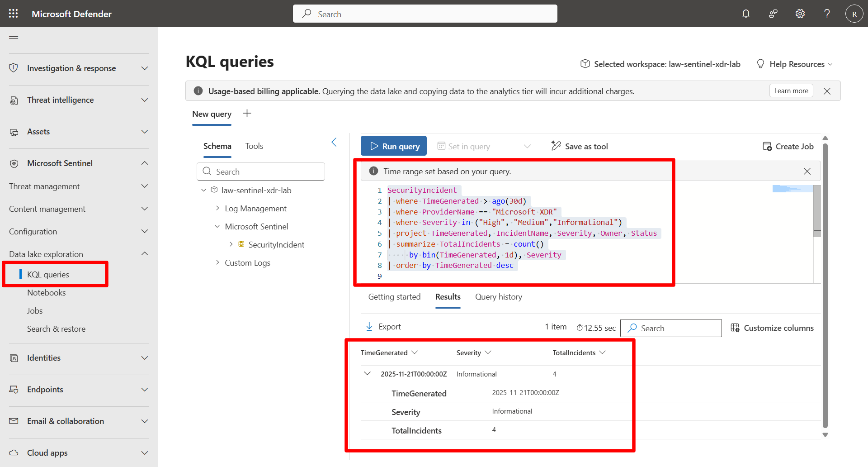Open the account avatar R
Screen dimensions: 868x467
[854, 14]
